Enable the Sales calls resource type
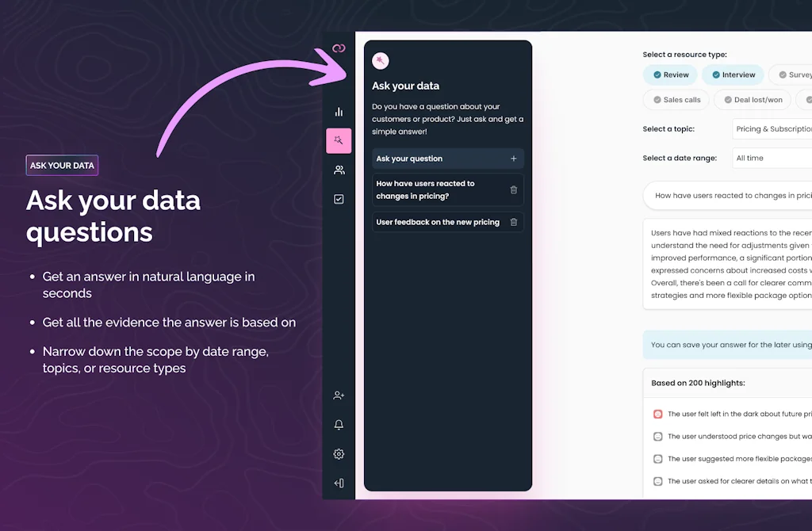 pyautogui.click(x=676, y=99)
